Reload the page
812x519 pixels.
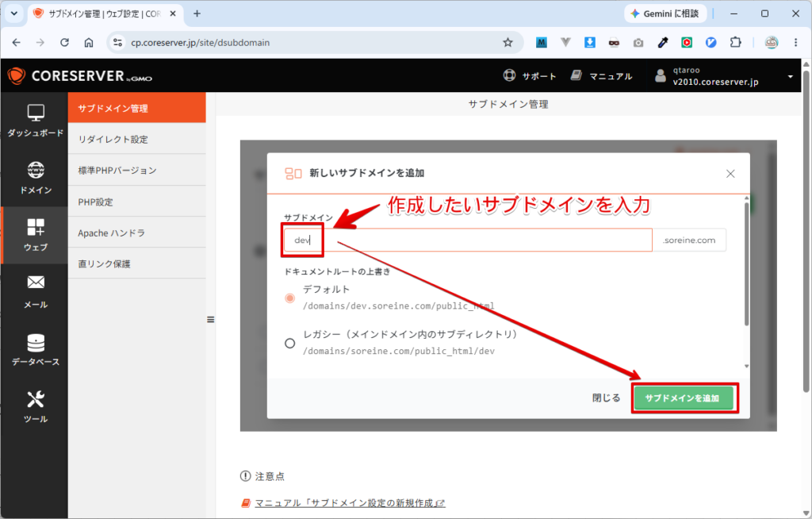[65, 43]
